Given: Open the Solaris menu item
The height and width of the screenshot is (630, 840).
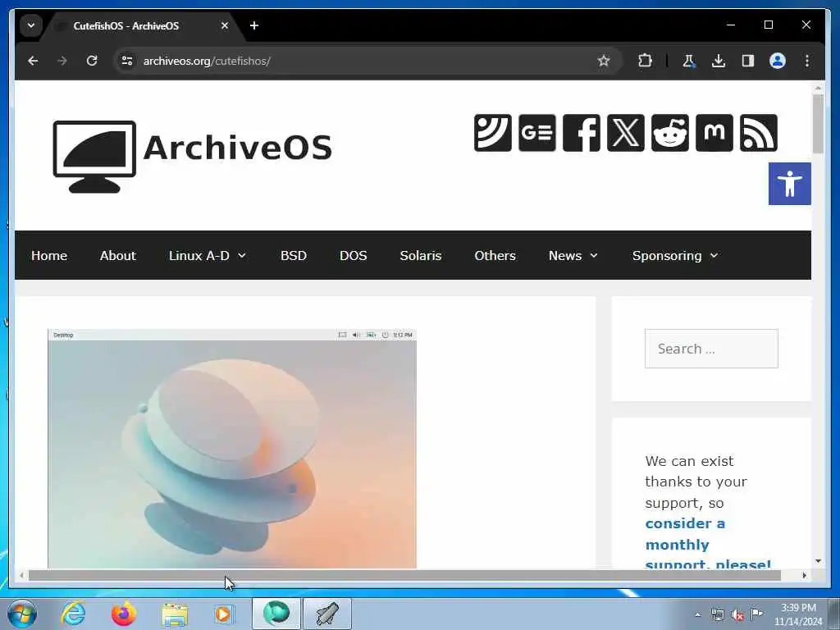Looking at the screenshot, I should 421,256.
